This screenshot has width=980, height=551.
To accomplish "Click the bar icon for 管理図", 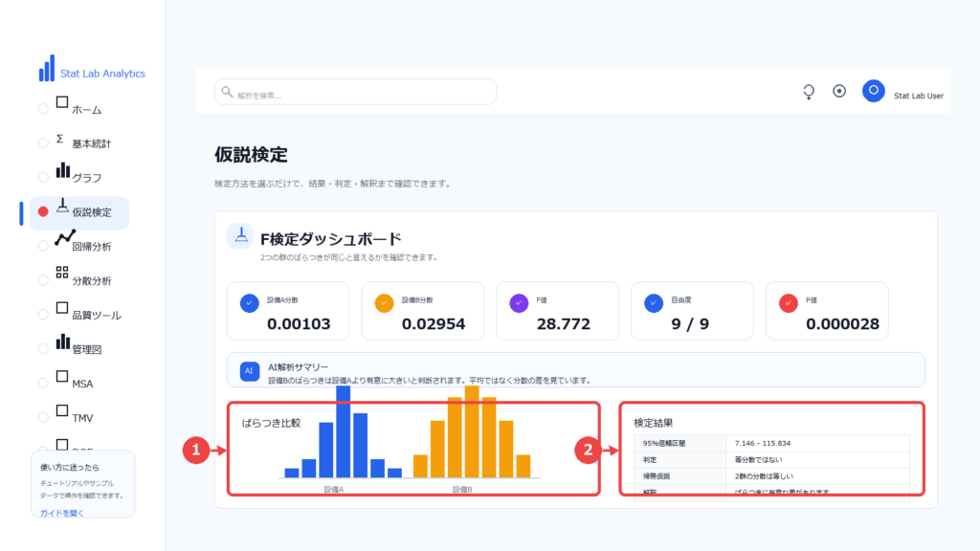I will (62, 342).
